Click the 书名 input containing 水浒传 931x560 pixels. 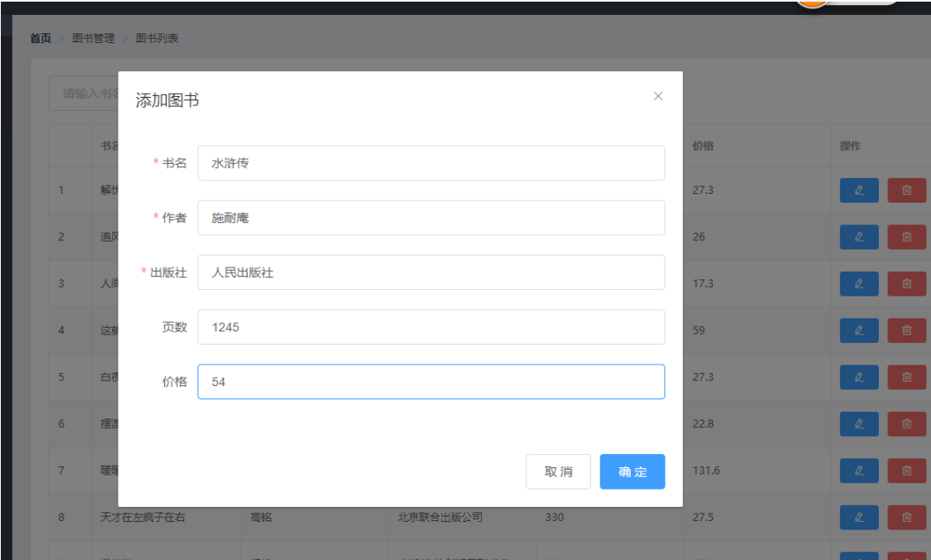[431, 163]
